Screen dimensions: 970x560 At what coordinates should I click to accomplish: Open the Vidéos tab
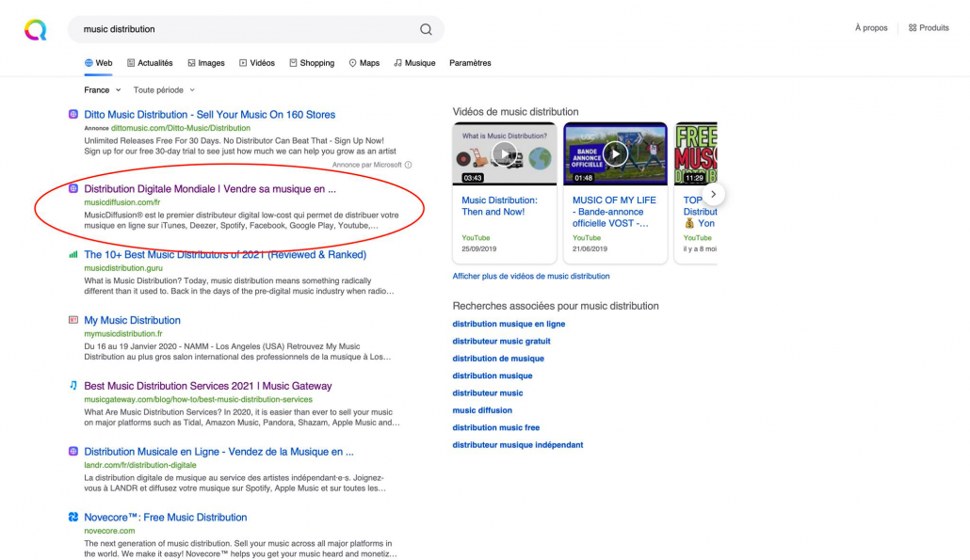tap(257, 63)
